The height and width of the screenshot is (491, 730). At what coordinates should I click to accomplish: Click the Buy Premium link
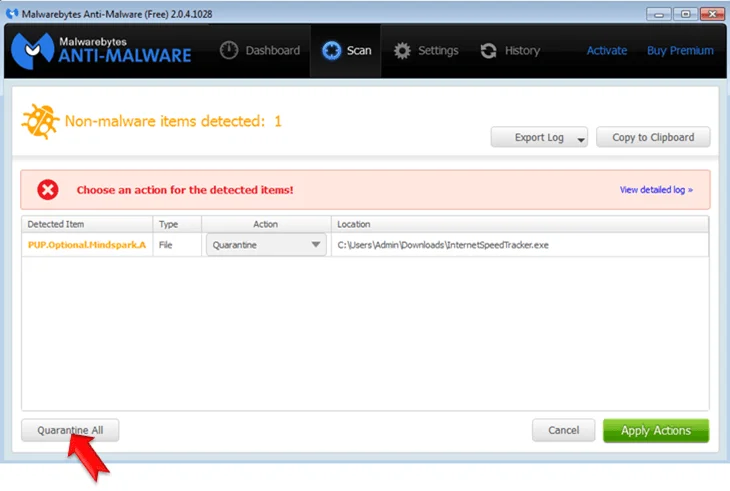(680, 50)
